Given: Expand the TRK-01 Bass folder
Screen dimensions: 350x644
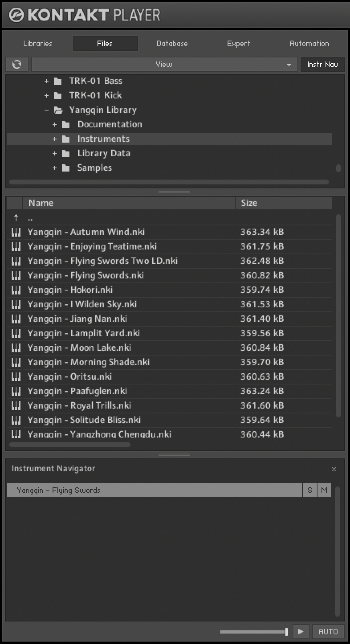Looking at the screenshot, I should [x=47, y=81].
